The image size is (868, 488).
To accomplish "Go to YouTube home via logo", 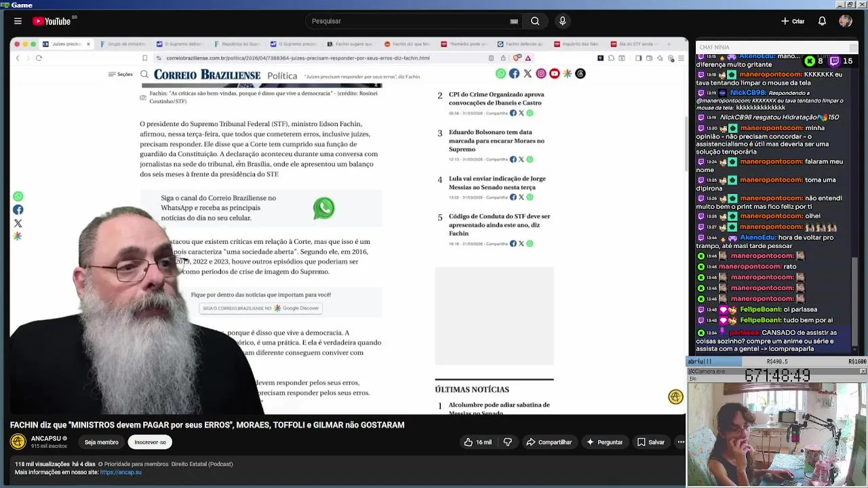I will click(52, 21).
